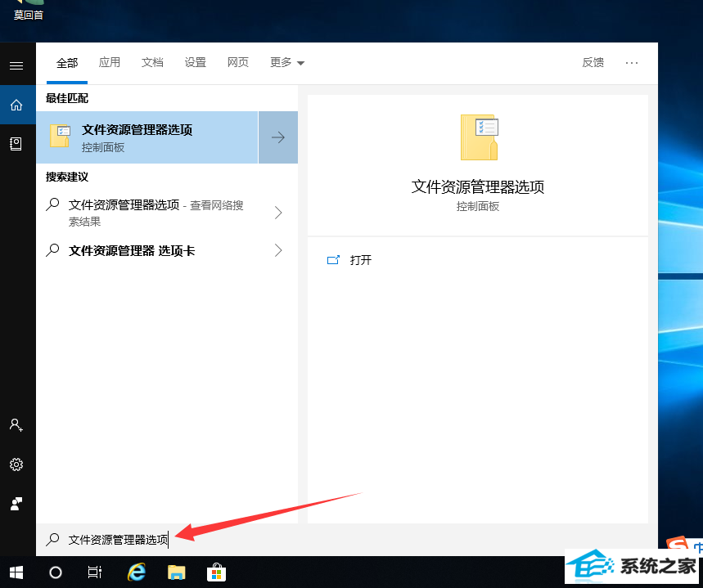703x588 pixels.
Task: Expand the 更多 dropdown
Action: click(x=287, y=62)
